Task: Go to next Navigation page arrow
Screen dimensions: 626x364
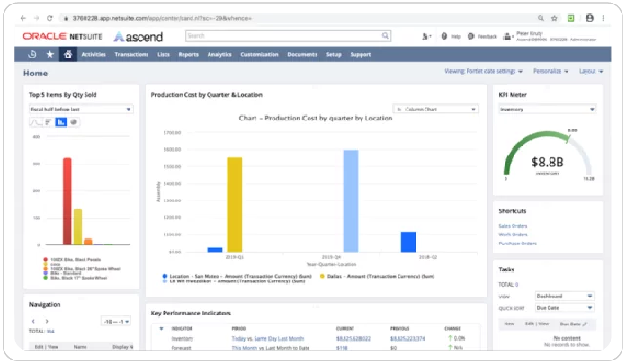Action: click(x=47, y=321)
